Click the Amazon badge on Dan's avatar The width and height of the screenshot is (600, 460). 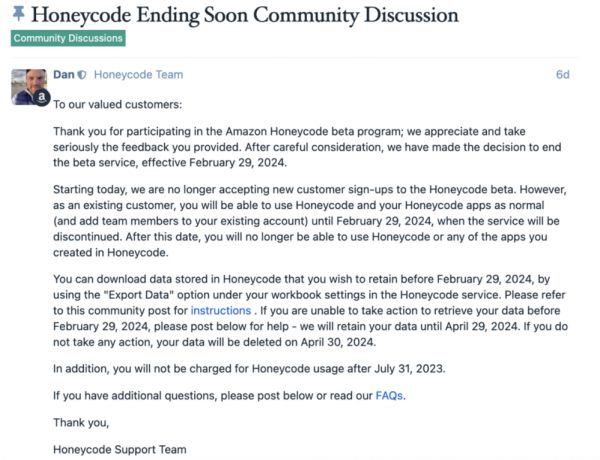click(43, 99)
